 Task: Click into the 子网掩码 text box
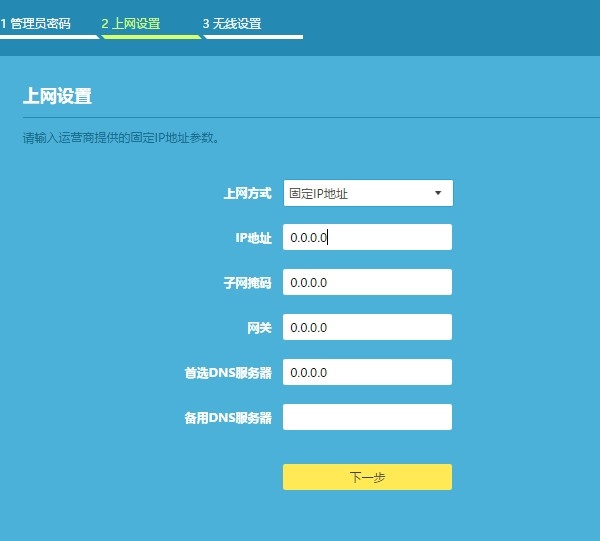click(x=367, y=282)
